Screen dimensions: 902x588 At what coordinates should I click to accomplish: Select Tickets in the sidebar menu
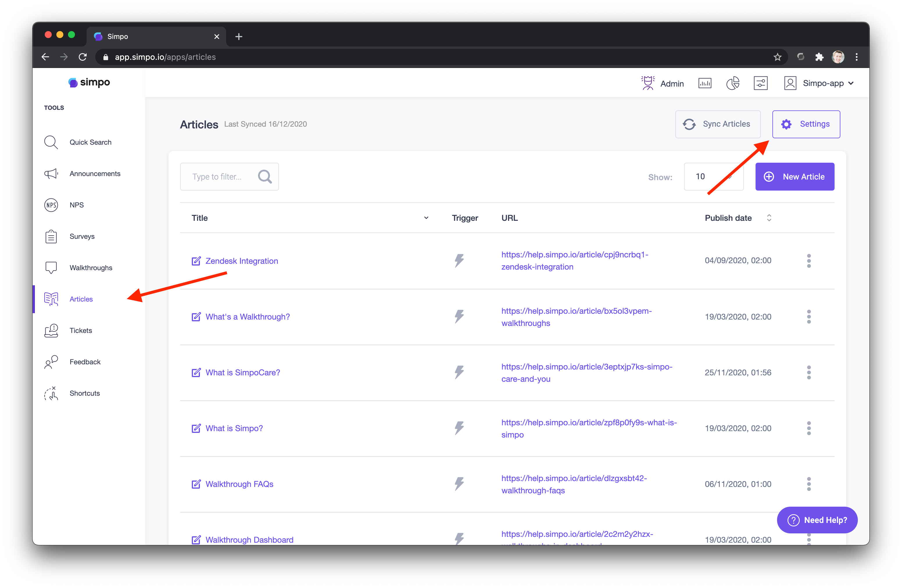coord(81,330)
